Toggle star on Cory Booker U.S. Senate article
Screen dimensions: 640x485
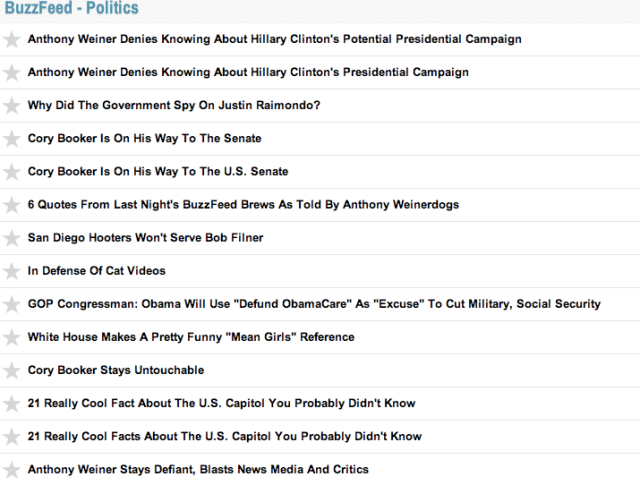click(x=12, y=172)
